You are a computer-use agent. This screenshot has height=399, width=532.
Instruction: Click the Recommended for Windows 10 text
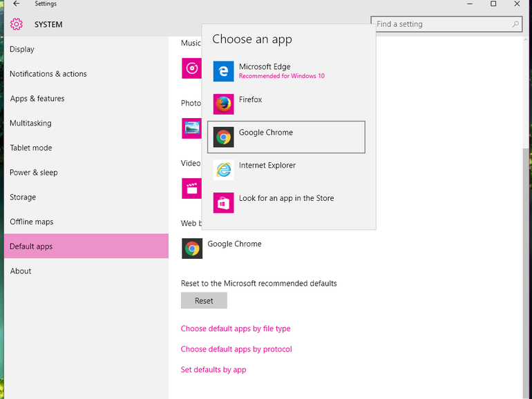coord(282,76)
